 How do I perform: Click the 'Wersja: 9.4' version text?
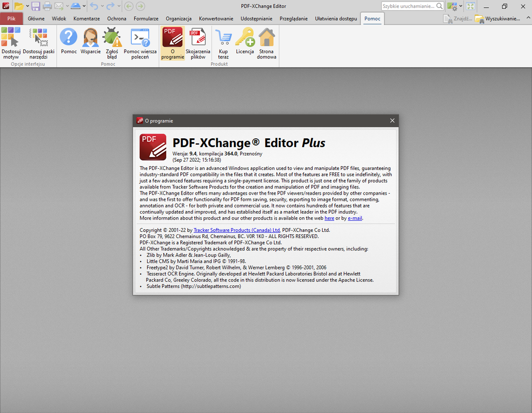[x=184, y=154]
